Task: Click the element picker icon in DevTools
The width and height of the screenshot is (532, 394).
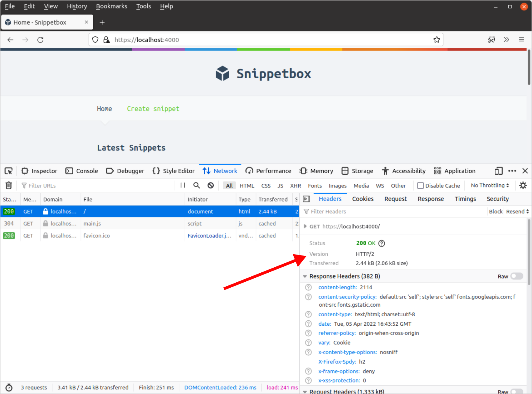Action: pos(8,171)
